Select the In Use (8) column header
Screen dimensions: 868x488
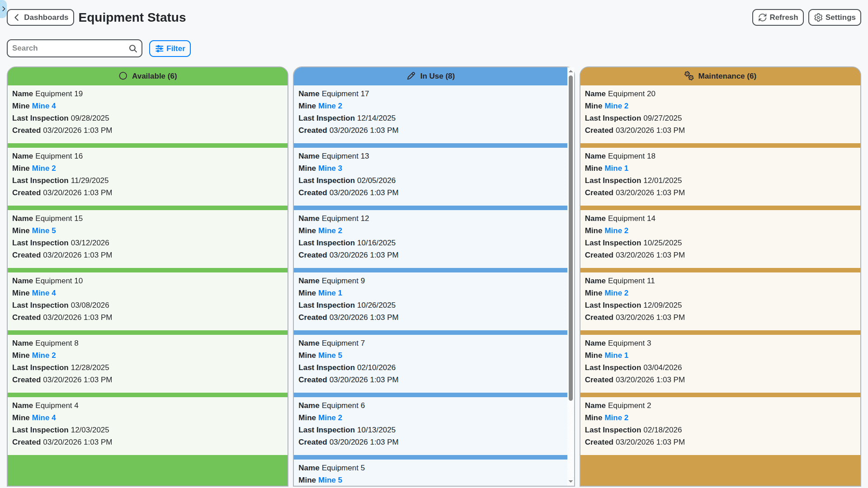(430, 76)
